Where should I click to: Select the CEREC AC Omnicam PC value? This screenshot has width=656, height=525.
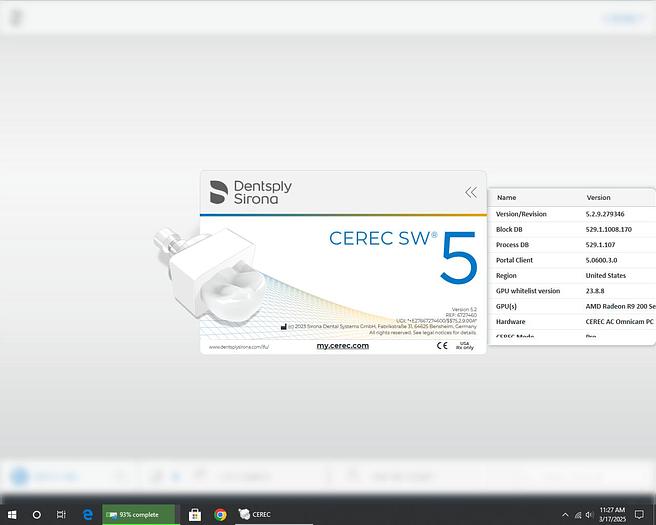619,322
